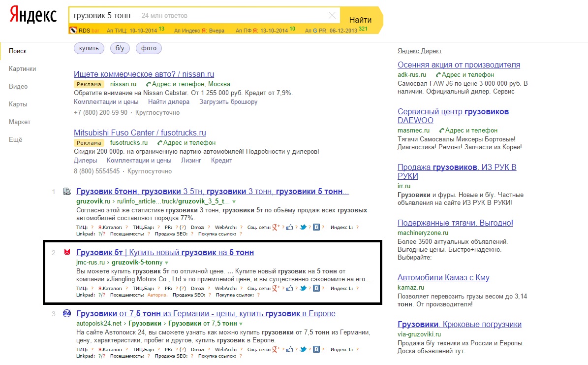Click like icon in jmc-rus.ru result metrics

(x=289, y=288)
